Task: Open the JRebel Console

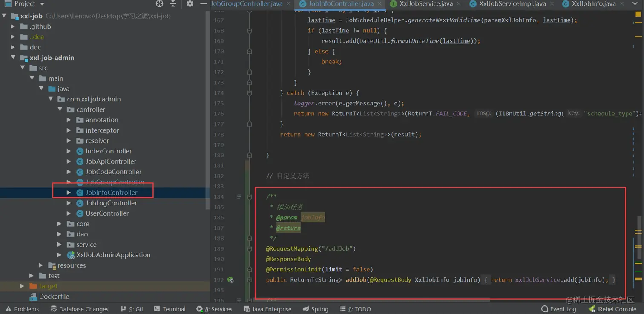Action: click(x=612, y=309)
